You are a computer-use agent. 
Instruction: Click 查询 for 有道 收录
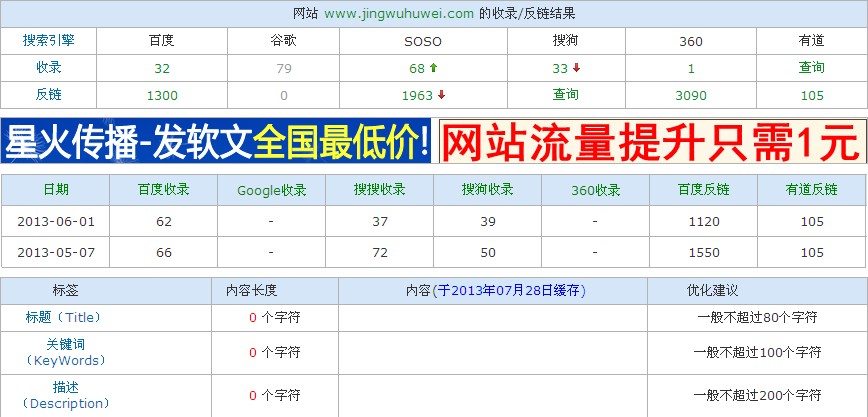coord(812,68)
